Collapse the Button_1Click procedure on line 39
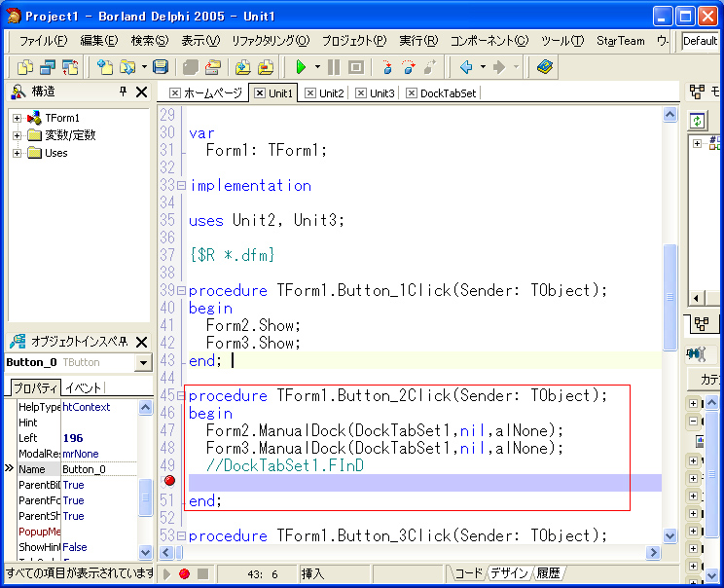This screenshot has height=588, width=724. [181, 291]
